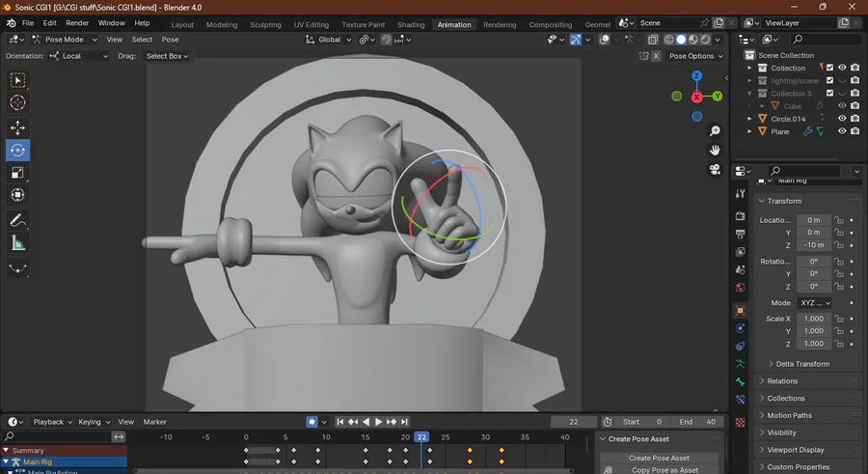Select the Select Box tool
868x474 pixels.
17,80
